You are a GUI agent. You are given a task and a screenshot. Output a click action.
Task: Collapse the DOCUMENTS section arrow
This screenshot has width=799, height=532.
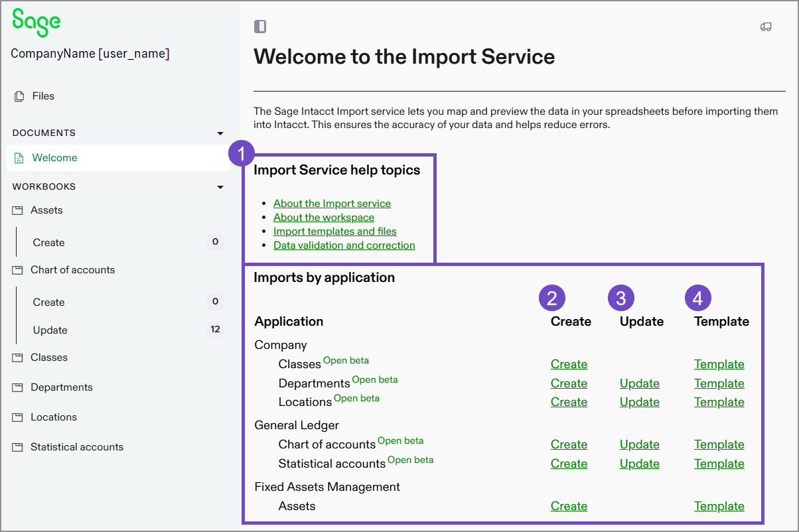click(x=220, y=133)
